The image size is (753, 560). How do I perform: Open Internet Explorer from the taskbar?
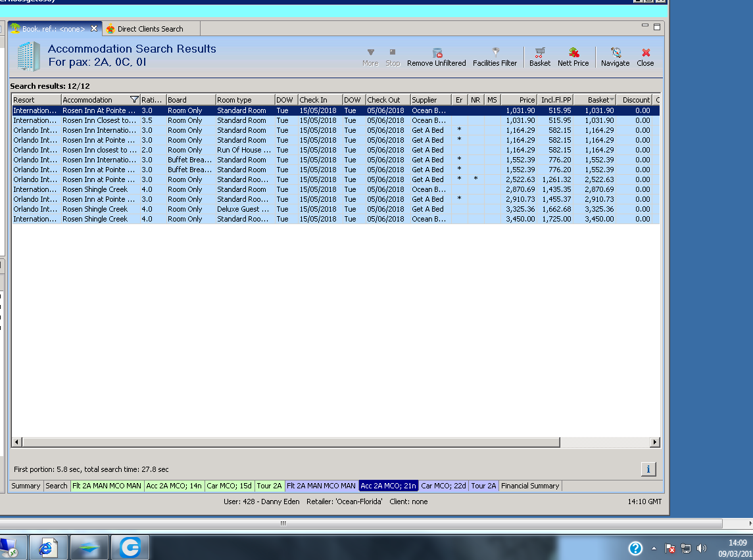[x=48, y=548]
